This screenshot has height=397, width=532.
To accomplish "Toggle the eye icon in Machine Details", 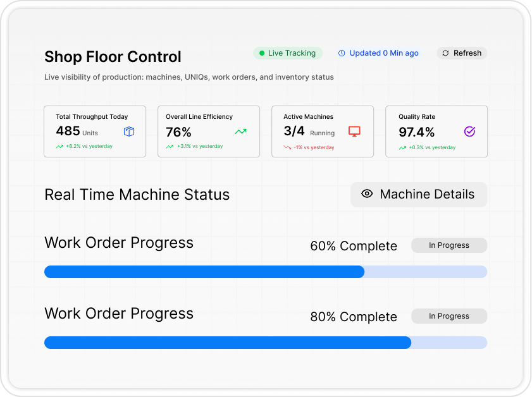I will click(367, 194).
